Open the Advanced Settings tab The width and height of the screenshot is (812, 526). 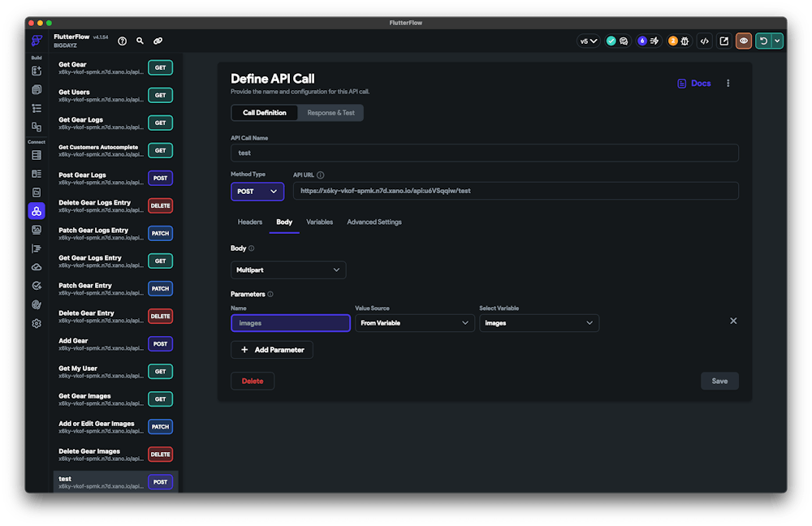pyautogui.click(x=374, y=222)
